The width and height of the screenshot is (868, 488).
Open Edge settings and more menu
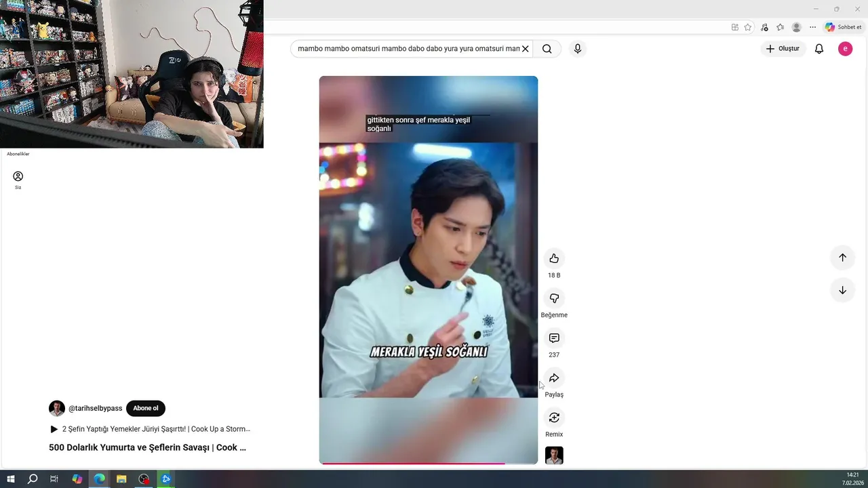point(812,27)
